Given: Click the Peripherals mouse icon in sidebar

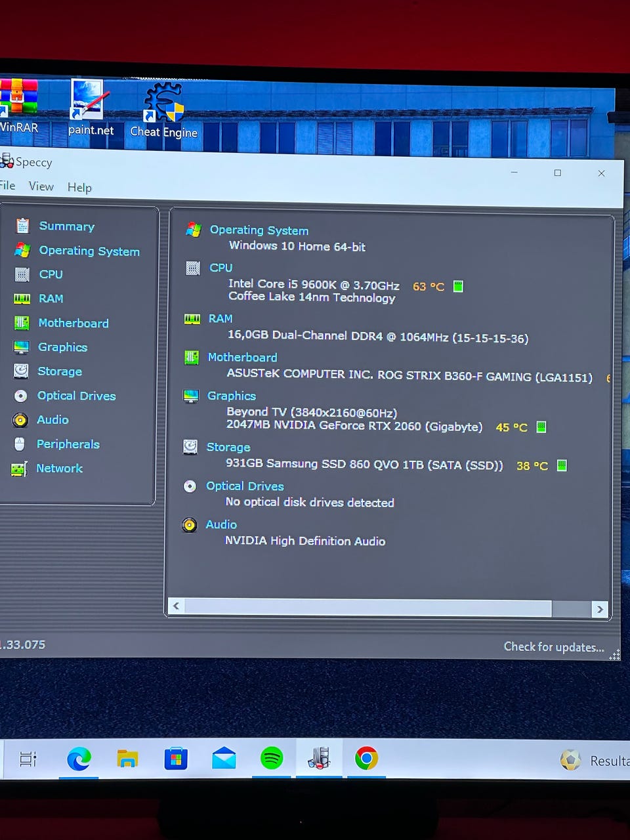Looking at the screenshot, I should pos(20,444).
